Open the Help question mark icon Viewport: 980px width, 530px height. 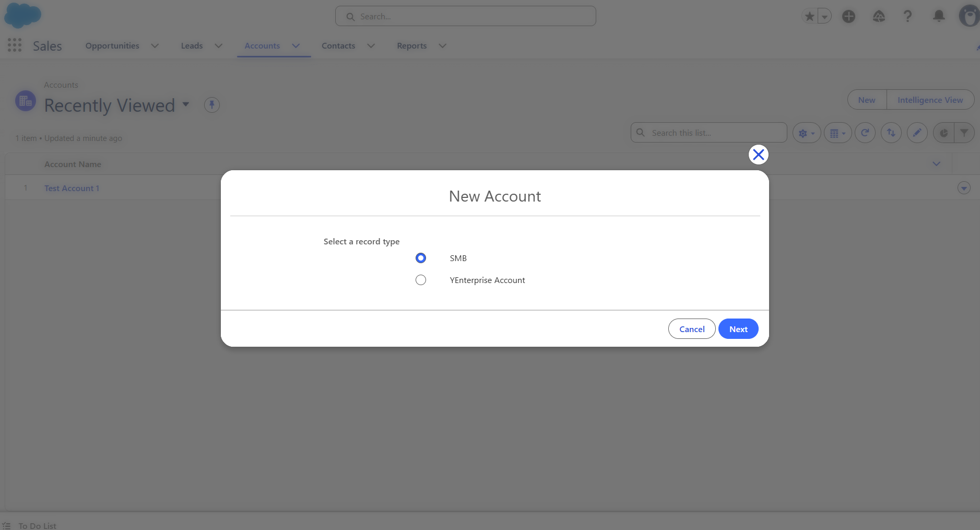908,16
